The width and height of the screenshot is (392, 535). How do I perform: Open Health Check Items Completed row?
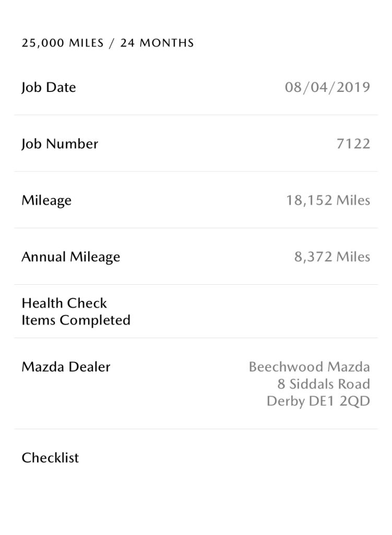coord(196,311)
